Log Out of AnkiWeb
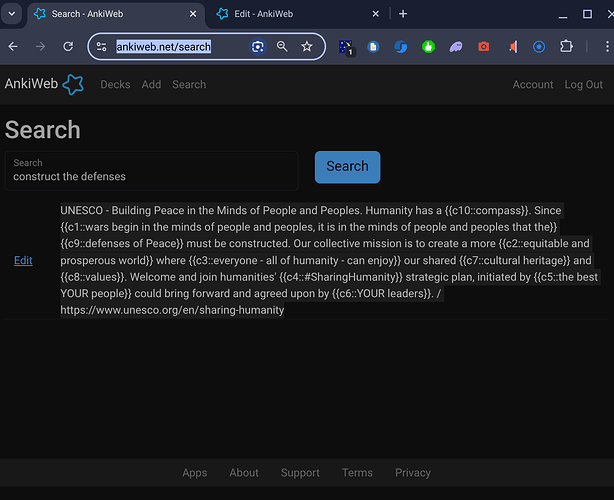The height and width of the screenshot is (500, 614). (583, 85)
